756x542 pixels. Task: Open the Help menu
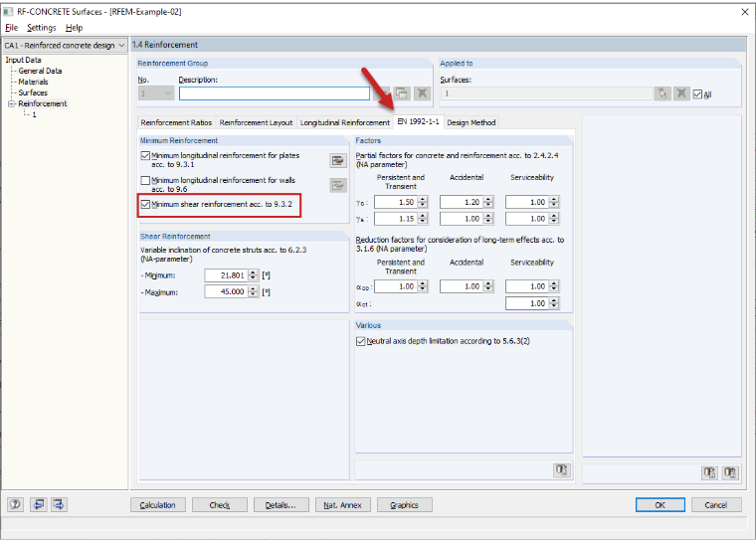(x=75, y=28)
